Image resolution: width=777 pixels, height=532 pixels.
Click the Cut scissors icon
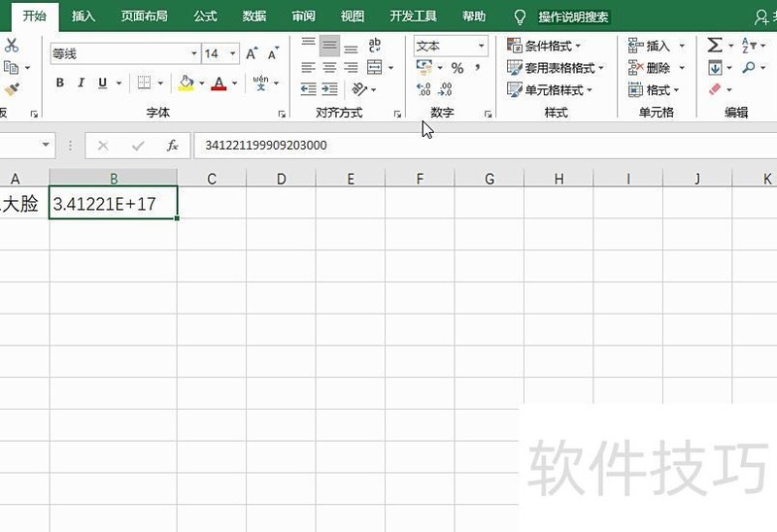(12, 46)
